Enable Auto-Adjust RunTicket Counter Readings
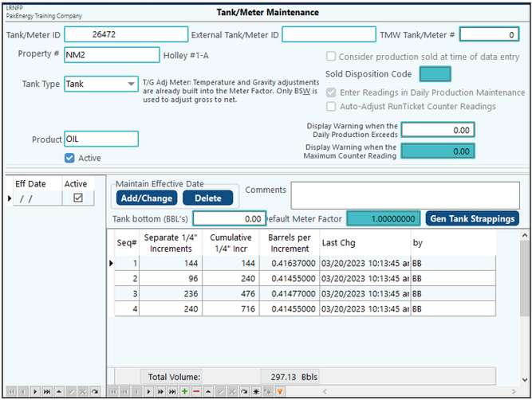 331,107
